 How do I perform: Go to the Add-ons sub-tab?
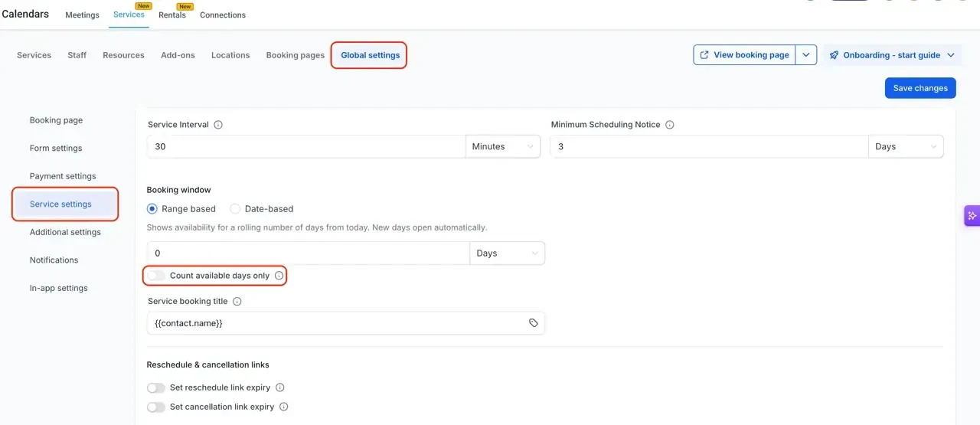pos(178,55)
